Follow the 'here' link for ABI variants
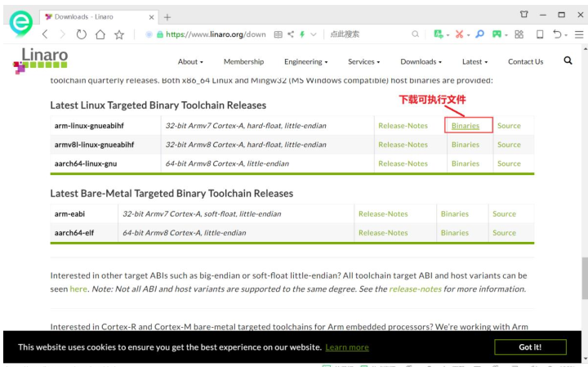Screen dimensions: 588x367 click(78, 289)
